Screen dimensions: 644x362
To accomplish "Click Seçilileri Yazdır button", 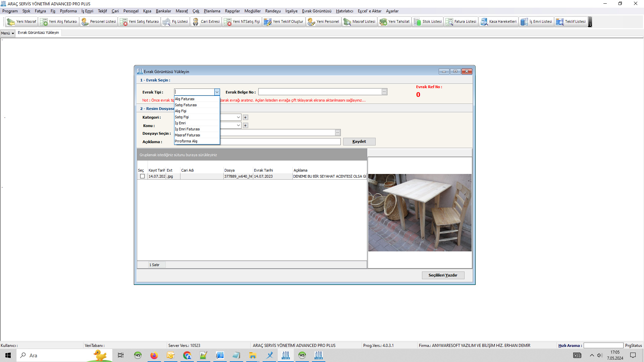I will point(443,275).
